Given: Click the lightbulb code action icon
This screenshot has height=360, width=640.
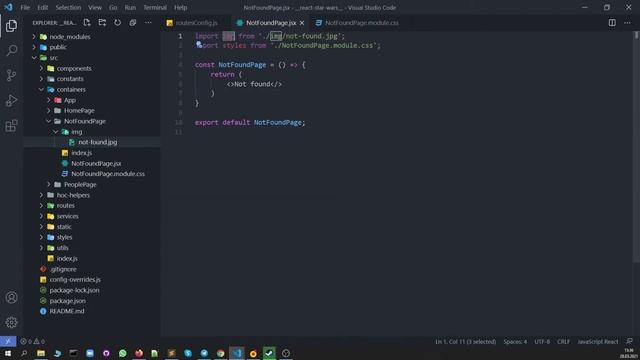Looking at the screenshot, I should point(199,44).
